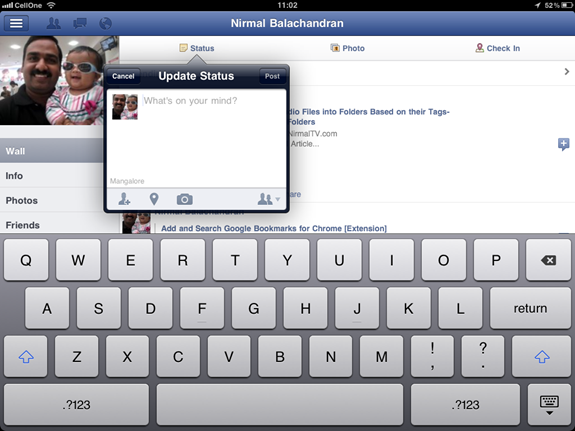Screen dimensions: 575x431
Task: Toggle the right shift key
Action: 542,356
